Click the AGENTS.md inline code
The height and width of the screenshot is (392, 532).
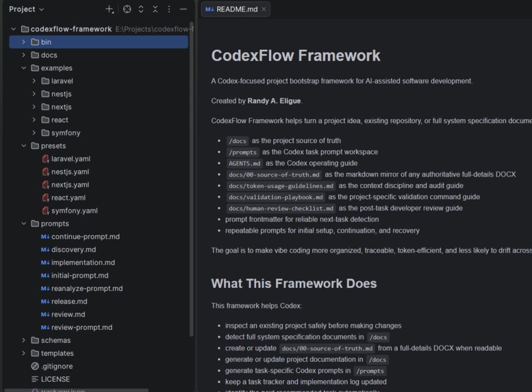[244, 164]
